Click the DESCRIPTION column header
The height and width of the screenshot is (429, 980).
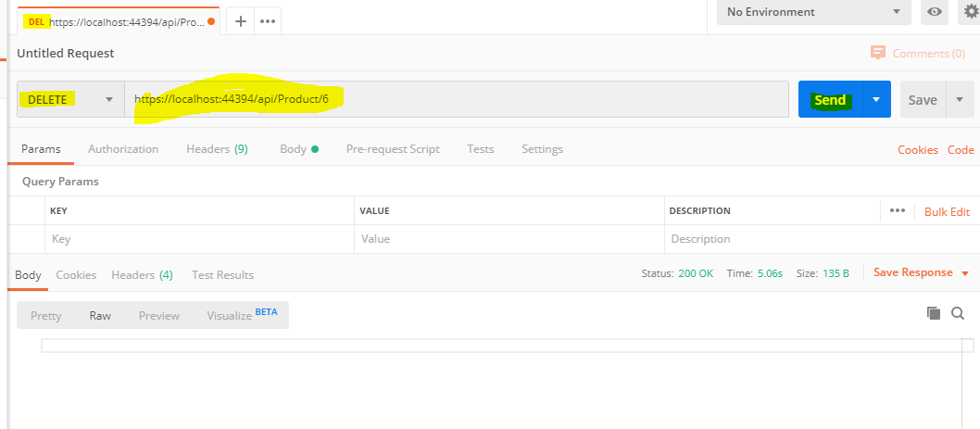699,210
